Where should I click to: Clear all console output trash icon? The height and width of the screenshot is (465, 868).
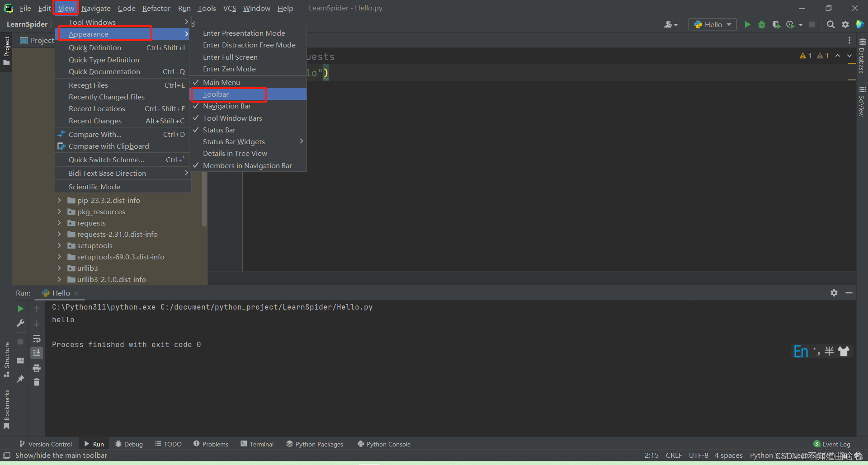coord(37,382)
